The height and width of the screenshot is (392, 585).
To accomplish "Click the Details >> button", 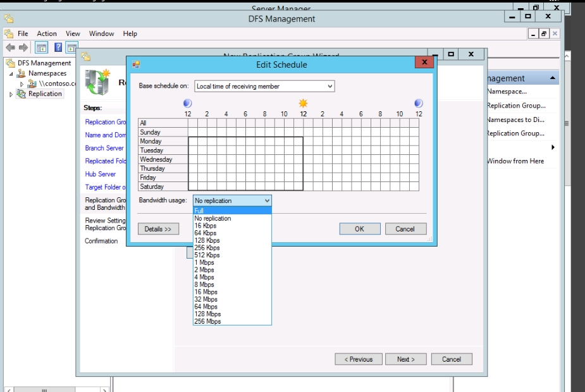I will [158, 229].
